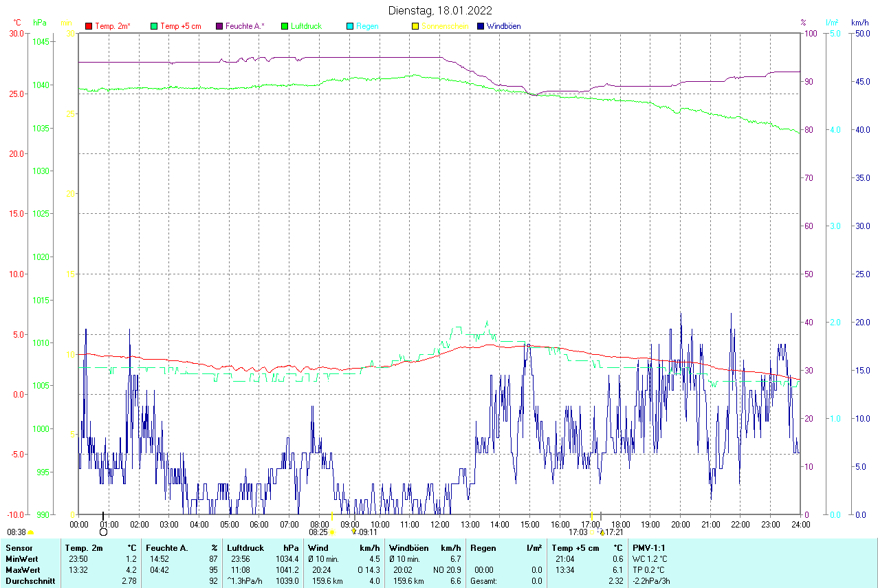This screenshot has width=878, height=588.
Task: Click the purple Feuchte A. legend square
Action: pos(219,26)
